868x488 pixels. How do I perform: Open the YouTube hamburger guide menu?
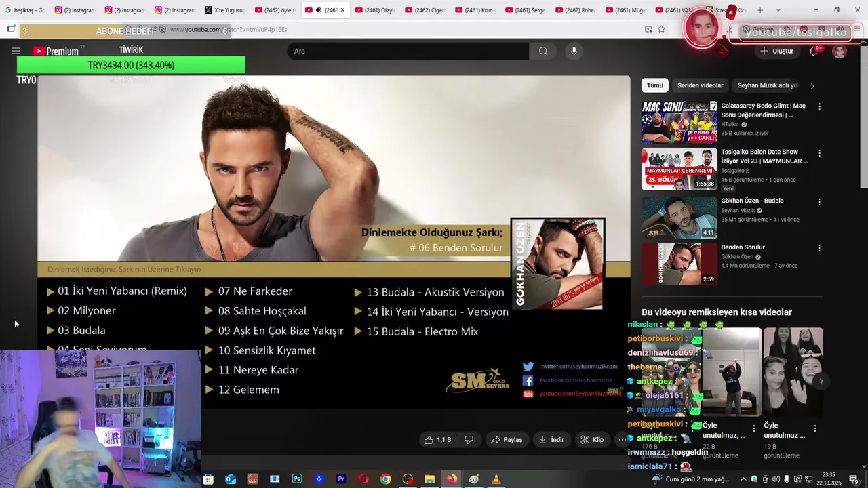pos(16,51)
